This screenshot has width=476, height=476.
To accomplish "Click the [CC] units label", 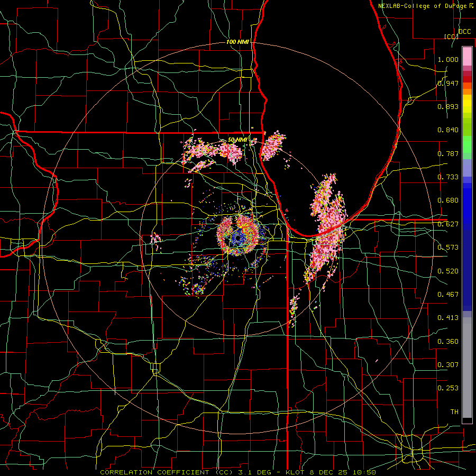I will 451,36.
